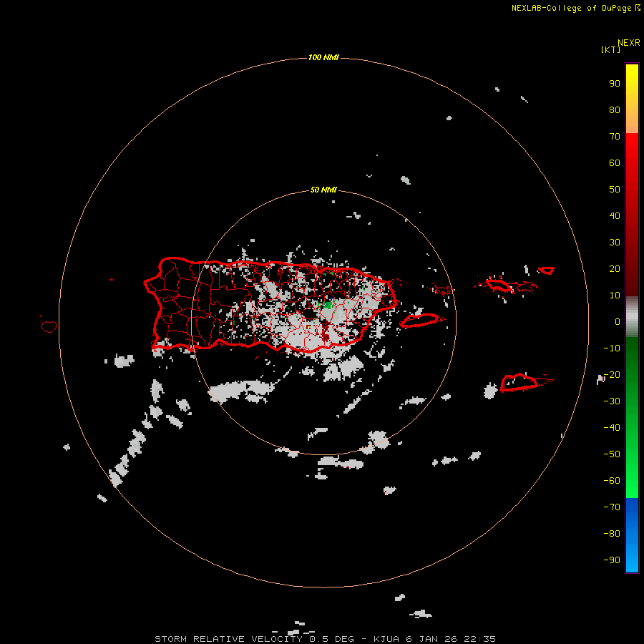Viewport: 644px width, 644px height.
Task: Click the -70 value on the velocity scale
Action: (x=612, y=507)
